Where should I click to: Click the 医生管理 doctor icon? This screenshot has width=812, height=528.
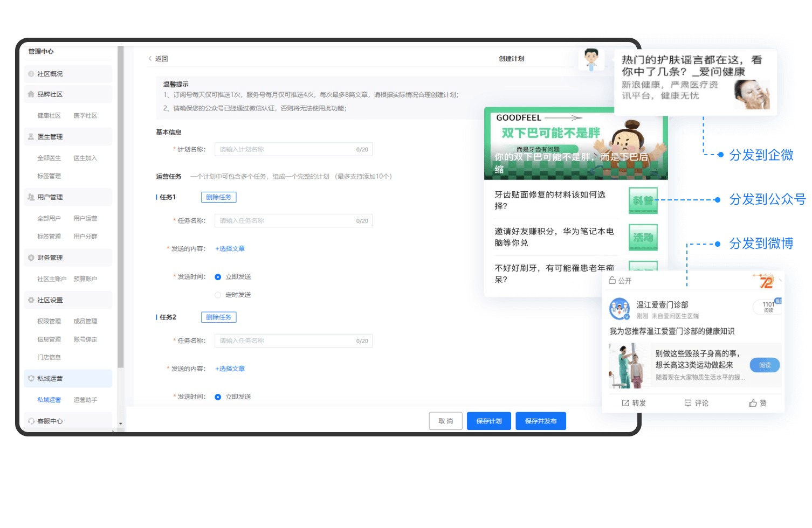coord(31,137)
